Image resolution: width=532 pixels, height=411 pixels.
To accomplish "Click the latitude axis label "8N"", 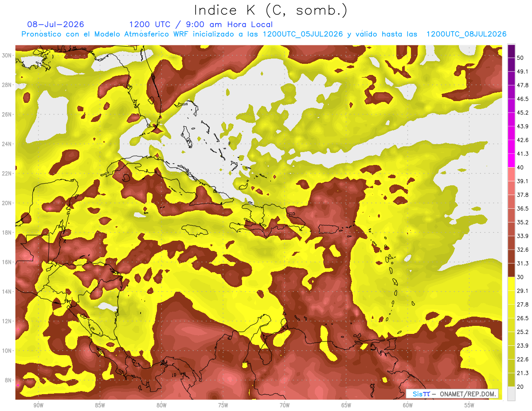I will coord(8,380).
